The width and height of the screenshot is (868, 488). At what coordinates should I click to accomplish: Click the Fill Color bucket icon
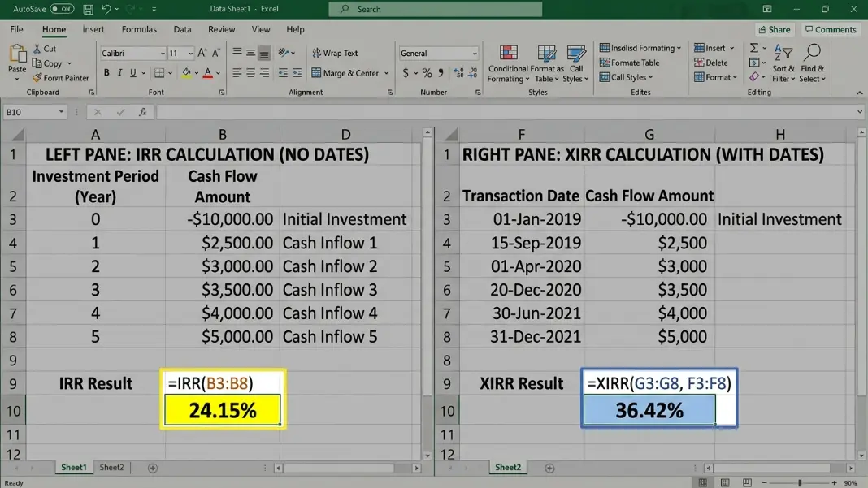(187, 73)
